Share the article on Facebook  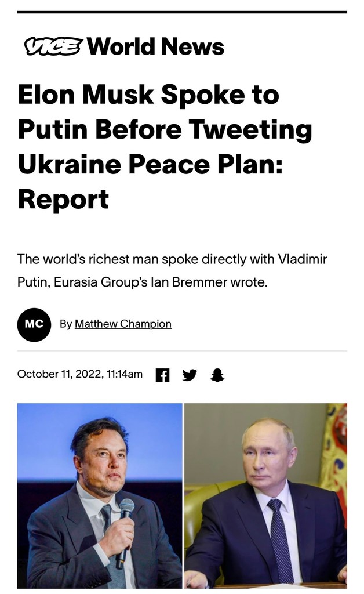coord(163,375)
